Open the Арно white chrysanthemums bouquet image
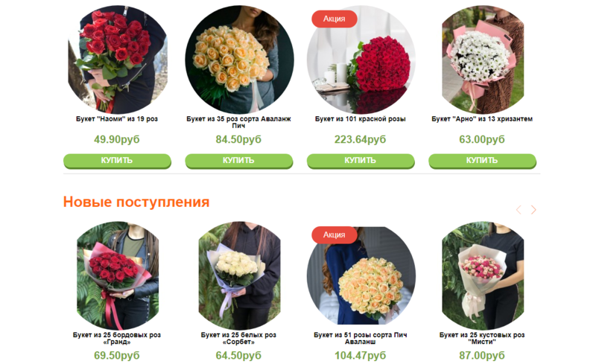 tap(482, 60)
